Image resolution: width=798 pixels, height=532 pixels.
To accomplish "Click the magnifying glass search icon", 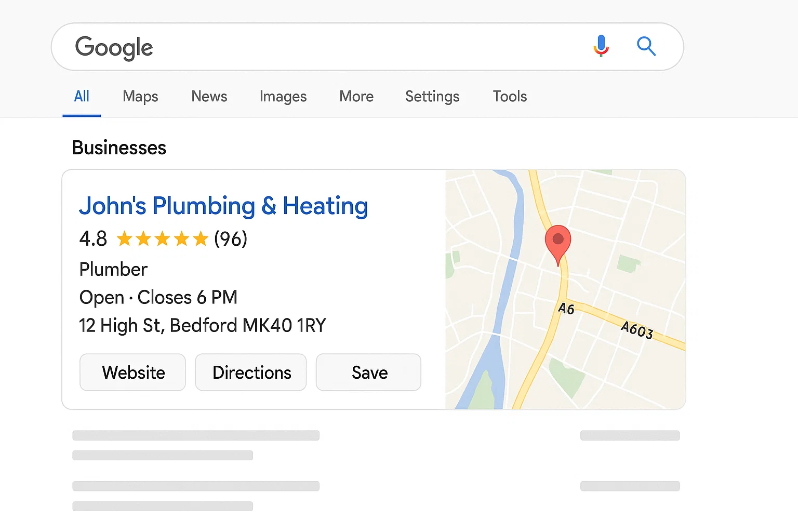I will click(646, 47).
